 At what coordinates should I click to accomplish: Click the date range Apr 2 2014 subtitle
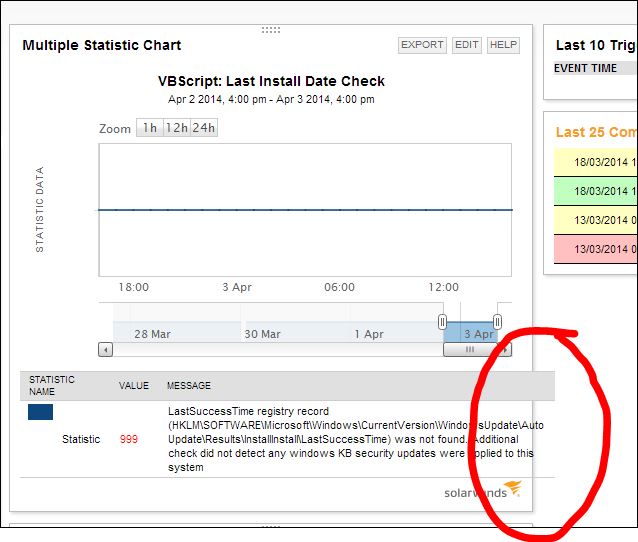coord(271,99)
